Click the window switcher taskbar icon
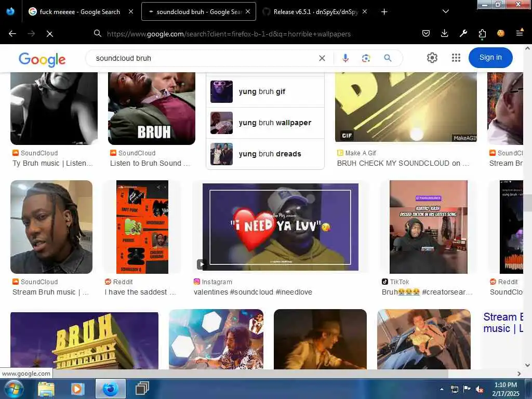Image resolution: width=532 pixels, height=399 pixels. [x=142, y=389]
